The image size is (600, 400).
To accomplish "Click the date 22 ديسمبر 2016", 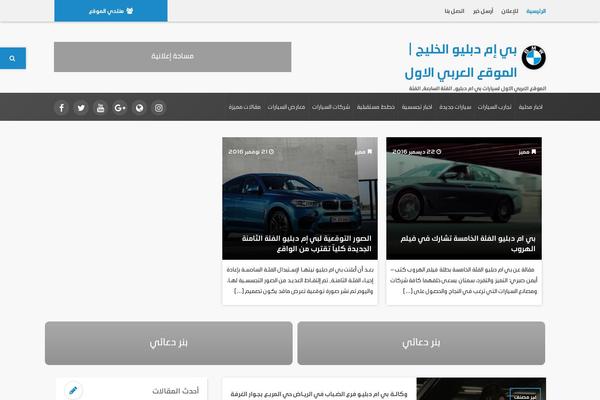I will pos(413,152).
